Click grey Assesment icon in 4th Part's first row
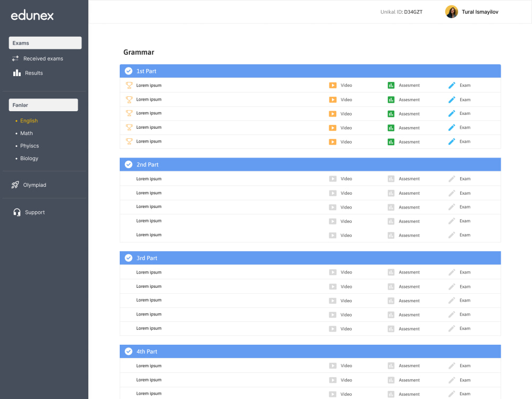Image resolution: width=532 pixels, height=399 pixels. [x=391, y=366]
